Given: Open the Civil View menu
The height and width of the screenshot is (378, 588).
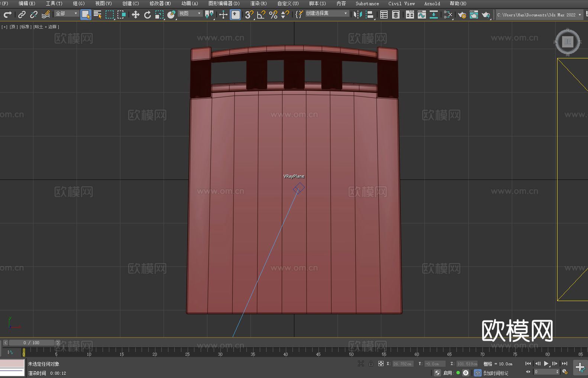Looking at the screenshot, I should [x=401, y=3].
